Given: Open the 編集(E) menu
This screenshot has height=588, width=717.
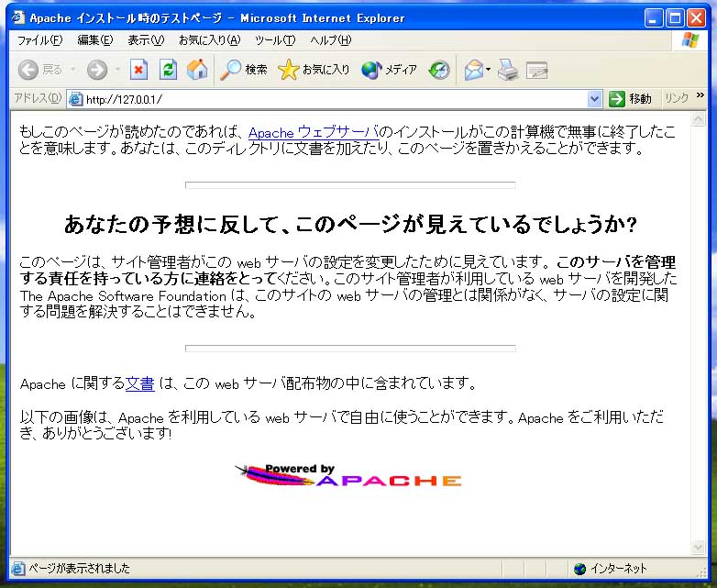Looking at the screenshot, I should (x=94, y=40).
